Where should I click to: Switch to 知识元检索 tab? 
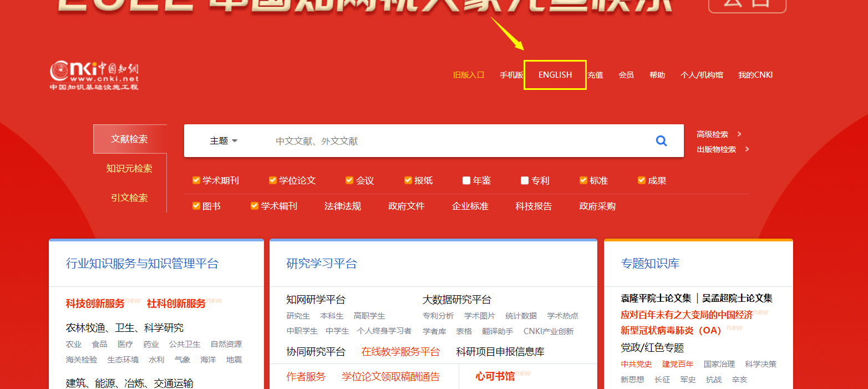point(130,168)
